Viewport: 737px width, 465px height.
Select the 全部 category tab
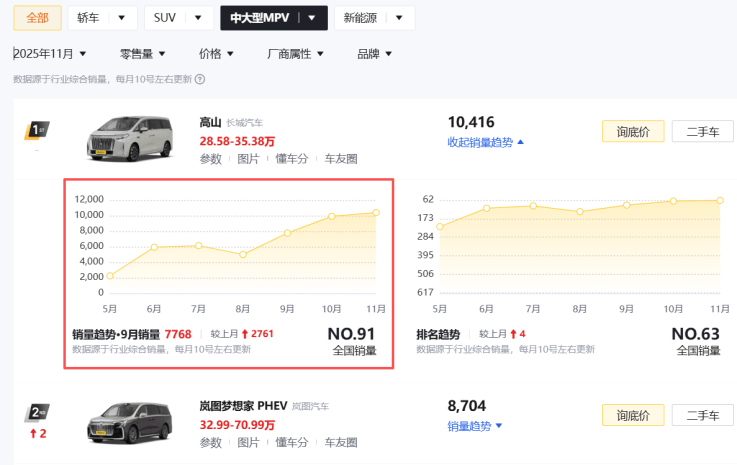point(37,18)
